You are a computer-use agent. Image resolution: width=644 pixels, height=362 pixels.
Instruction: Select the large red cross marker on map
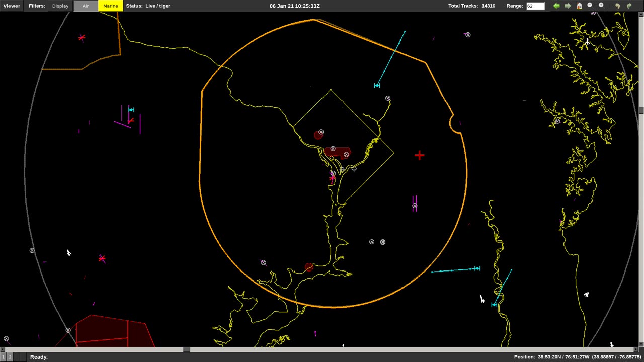click(x=419, y=155)
